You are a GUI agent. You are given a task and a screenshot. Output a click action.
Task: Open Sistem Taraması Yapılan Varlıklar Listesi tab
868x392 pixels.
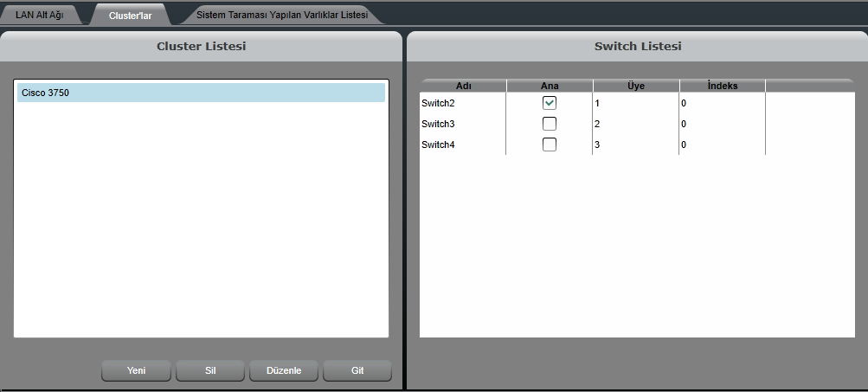tap(281, 15)
